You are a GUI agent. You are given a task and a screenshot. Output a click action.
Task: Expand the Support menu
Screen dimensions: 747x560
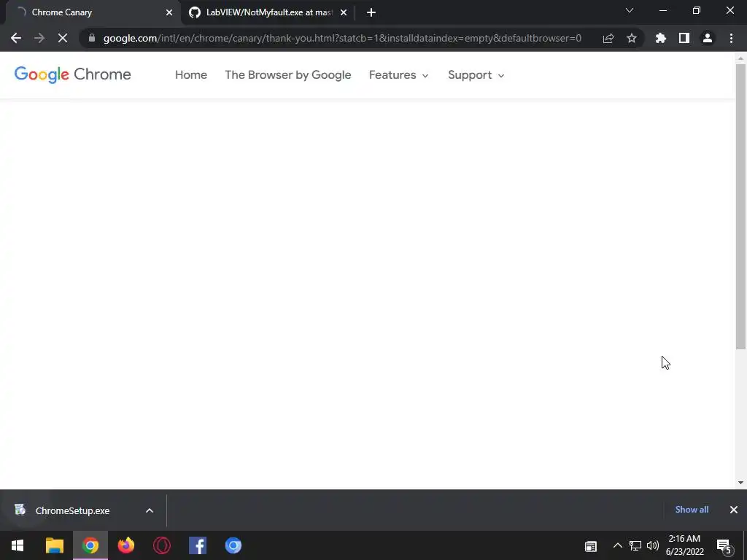click(476, 75)
